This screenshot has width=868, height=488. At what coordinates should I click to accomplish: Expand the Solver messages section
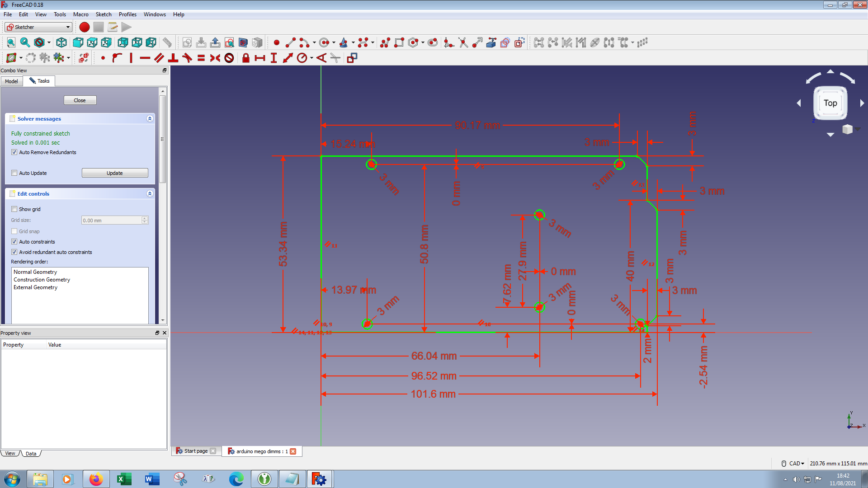coord(150,118)
